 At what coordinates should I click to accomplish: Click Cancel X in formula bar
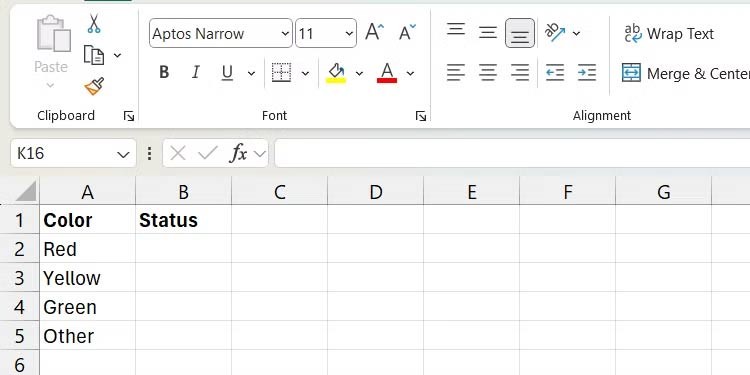[177, 154]
